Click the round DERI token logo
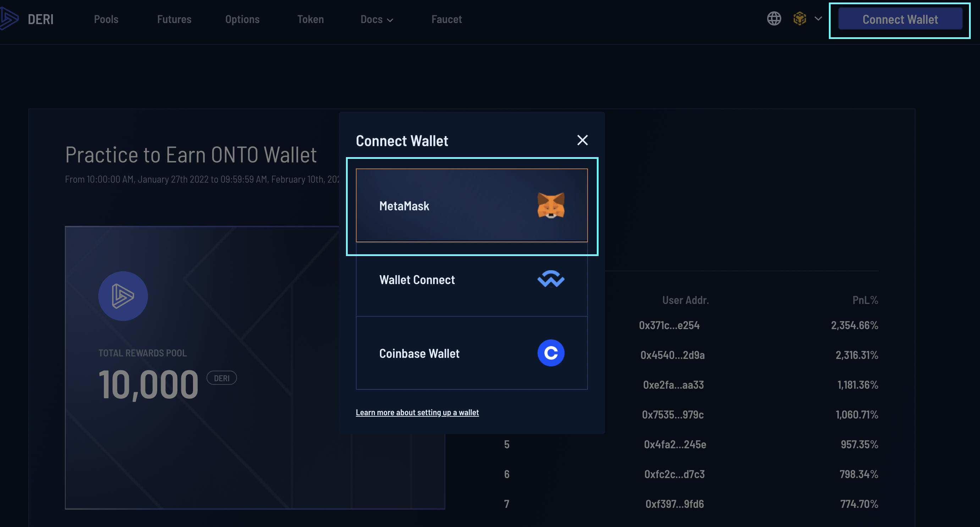 123,296
